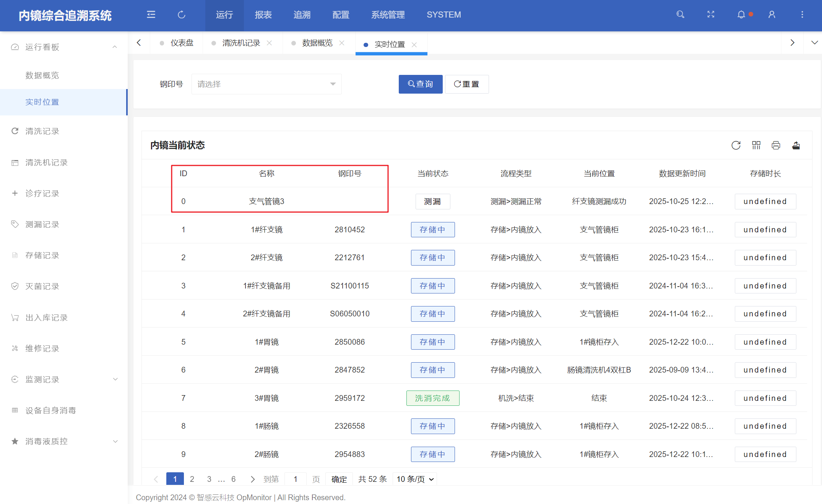Refresh the 内镜当前状态 table
The height and width of the screenshot is (504, 822).
pyautogui.click(x=736, y=145)
